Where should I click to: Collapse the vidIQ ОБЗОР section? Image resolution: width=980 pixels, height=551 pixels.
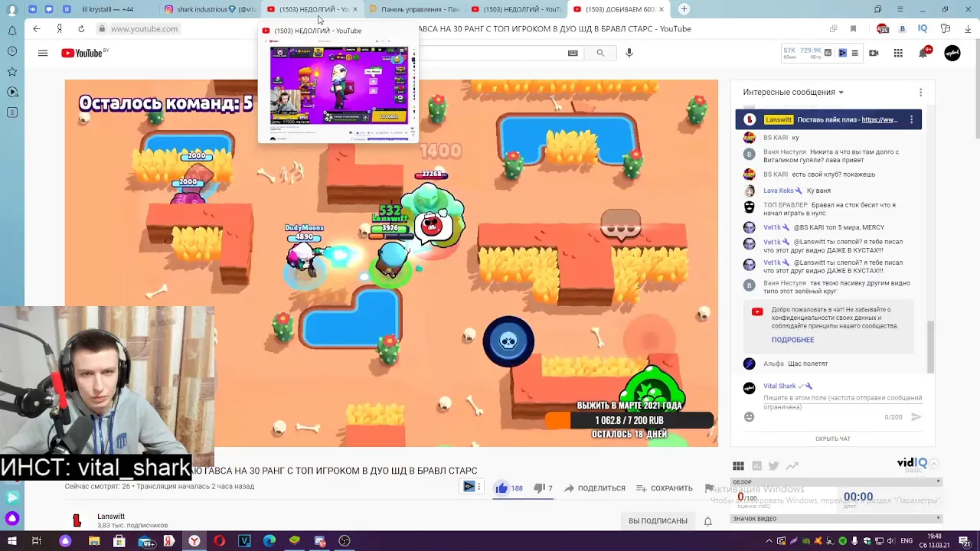[938, 482]
